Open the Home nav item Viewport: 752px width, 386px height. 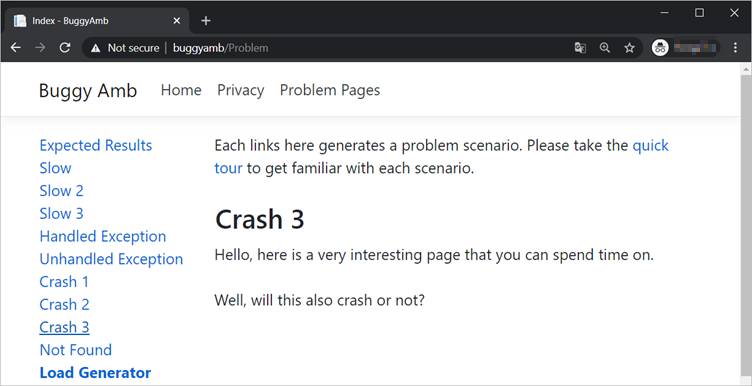pyautogui.click(x=181, y=90)
